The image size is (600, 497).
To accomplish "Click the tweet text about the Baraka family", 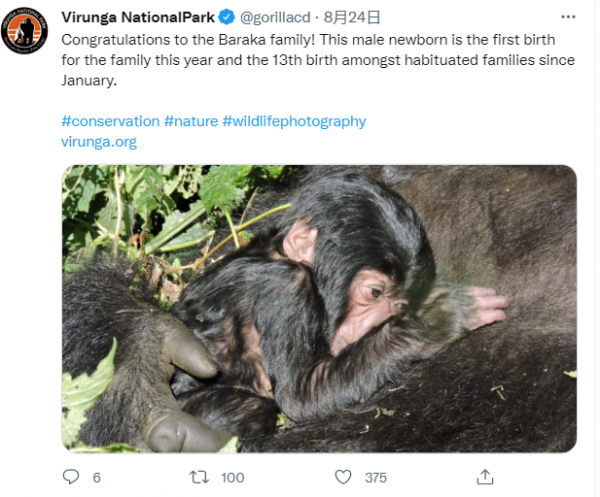I will point(300,60).
